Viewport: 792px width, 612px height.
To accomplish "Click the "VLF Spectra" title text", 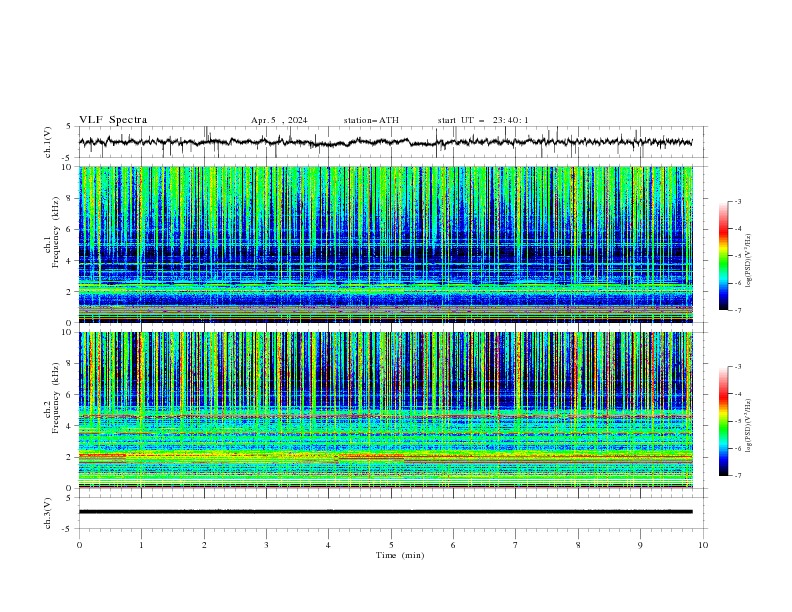I will coord(113,120).
